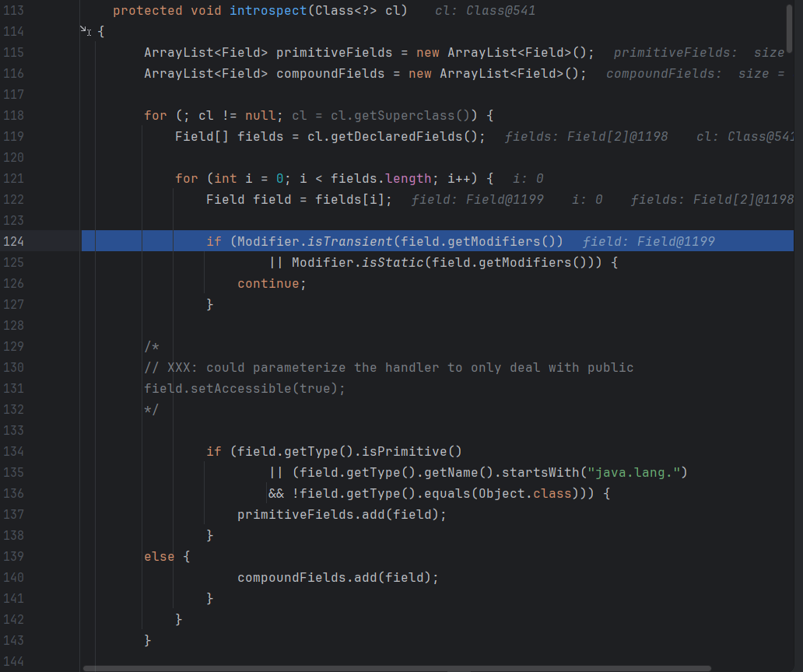
Task: Click the isStatic method call on line 125
Action: pos(391,262)
